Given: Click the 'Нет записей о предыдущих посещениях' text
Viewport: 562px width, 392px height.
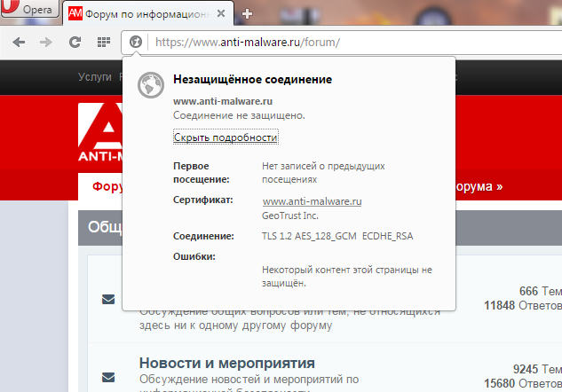Looking at the screenshot, I should (x=323, y=173).
